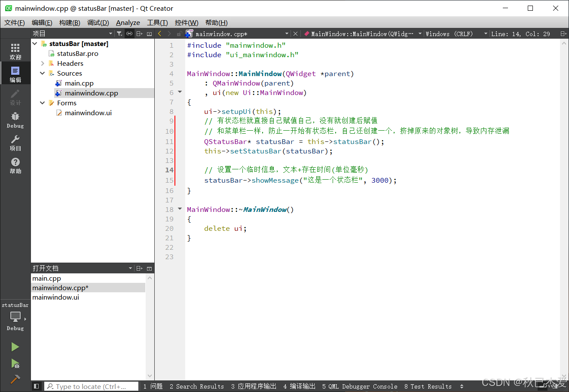Open the 项目 side panel type dropdown
Viewport: 569px width, 392px height.
click(73, 34)
